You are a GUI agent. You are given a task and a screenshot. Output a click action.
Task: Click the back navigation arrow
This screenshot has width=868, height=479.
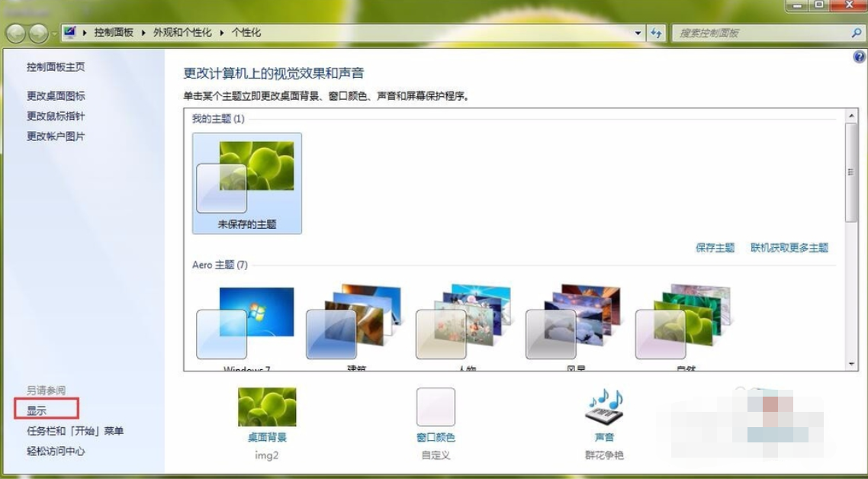pyautogui.click(x=14, y=33)
